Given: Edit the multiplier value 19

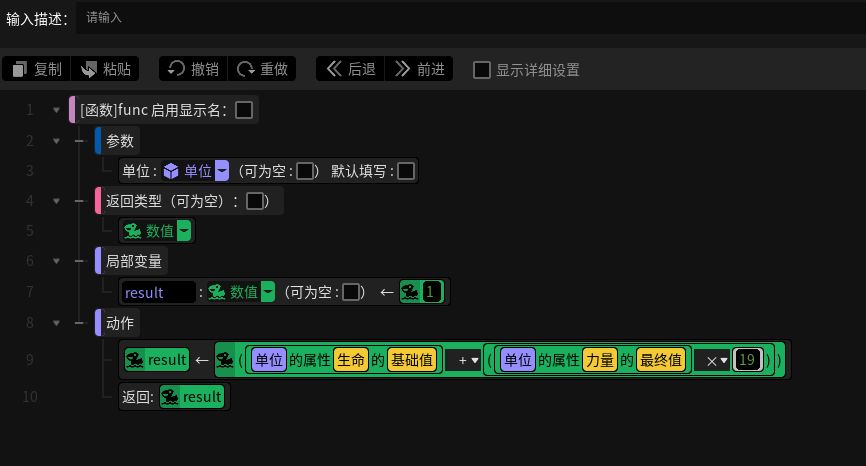Looking at the screenshot, I should (x=747, y=360).
